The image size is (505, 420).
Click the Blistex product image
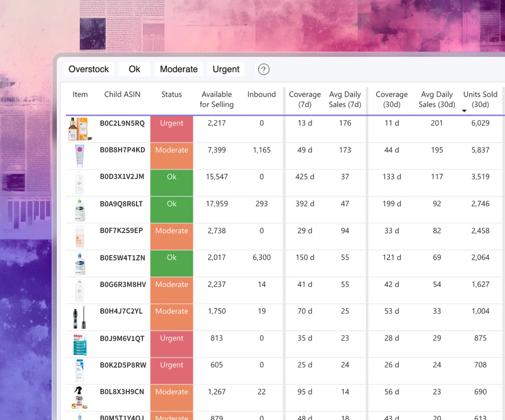(80, 344)
